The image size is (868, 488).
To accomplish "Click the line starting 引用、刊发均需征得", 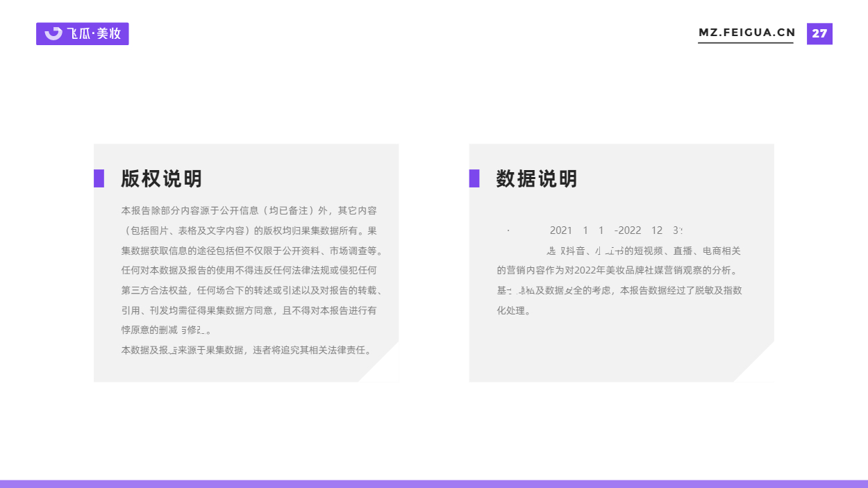I will (249, 310).
